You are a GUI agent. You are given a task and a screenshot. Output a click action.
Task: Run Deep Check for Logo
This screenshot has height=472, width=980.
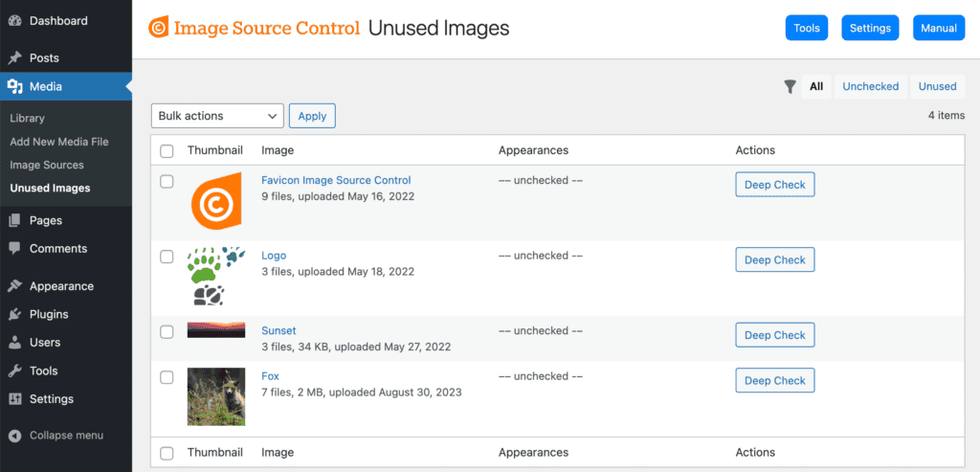775,260
